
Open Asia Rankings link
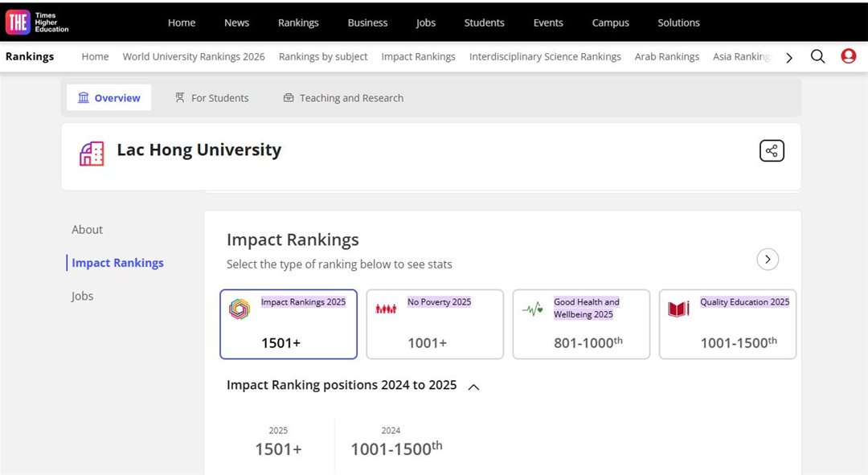(742, 56)
